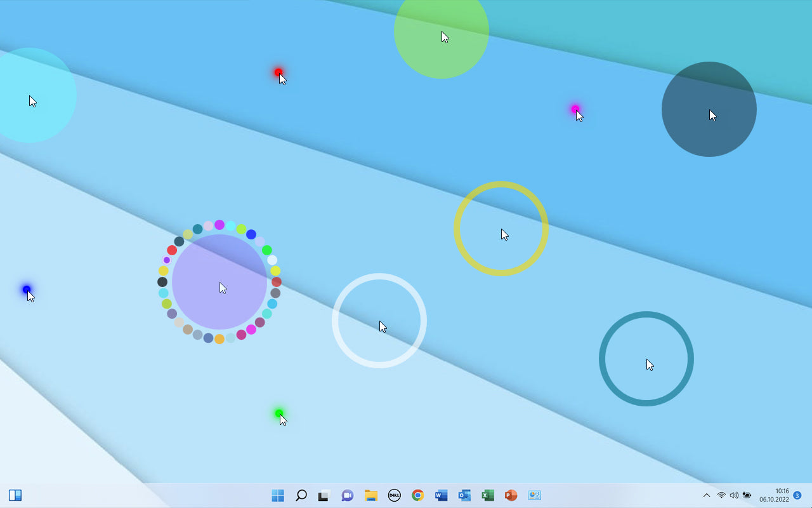Click inside the yellow ring highlight
The height and width of the screenshot is (508, 812).
click(x=501, y=229)
